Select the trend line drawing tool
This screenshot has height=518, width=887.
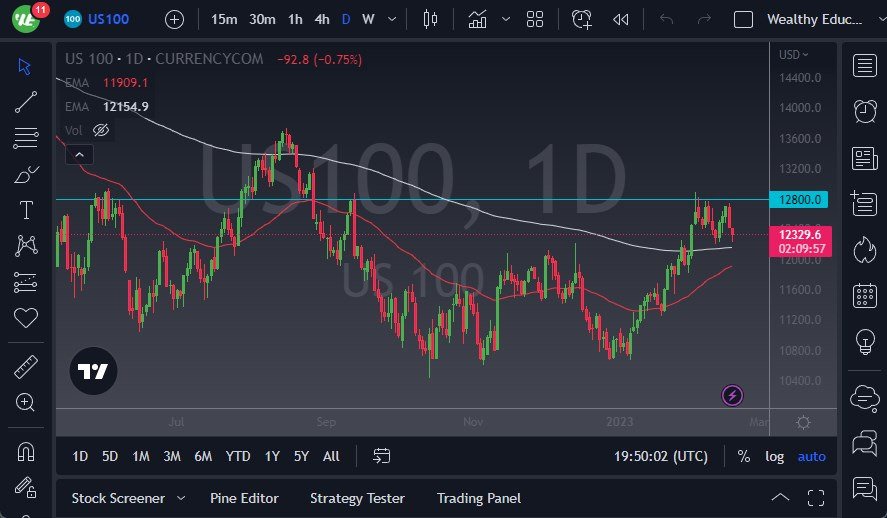[26, 100]
